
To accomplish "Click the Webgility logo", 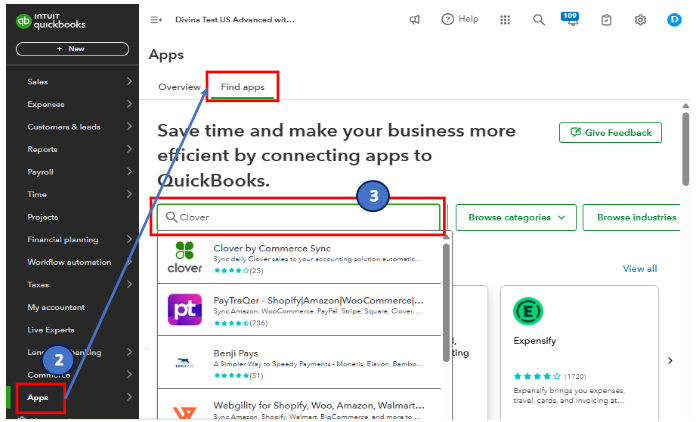I will coord(185,412).
